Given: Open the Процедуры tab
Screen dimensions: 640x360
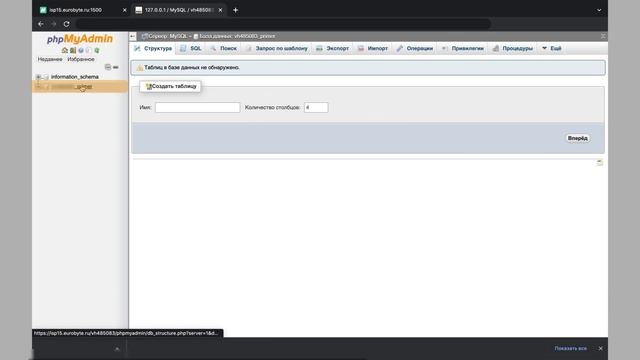Looking at the screenshot, I should point(513,49).
